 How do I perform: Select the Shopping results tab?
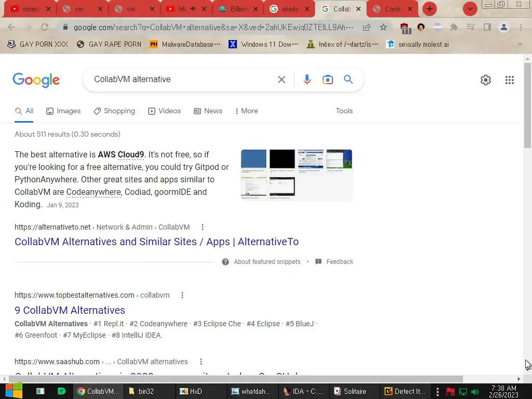click(x=114, y=111)
